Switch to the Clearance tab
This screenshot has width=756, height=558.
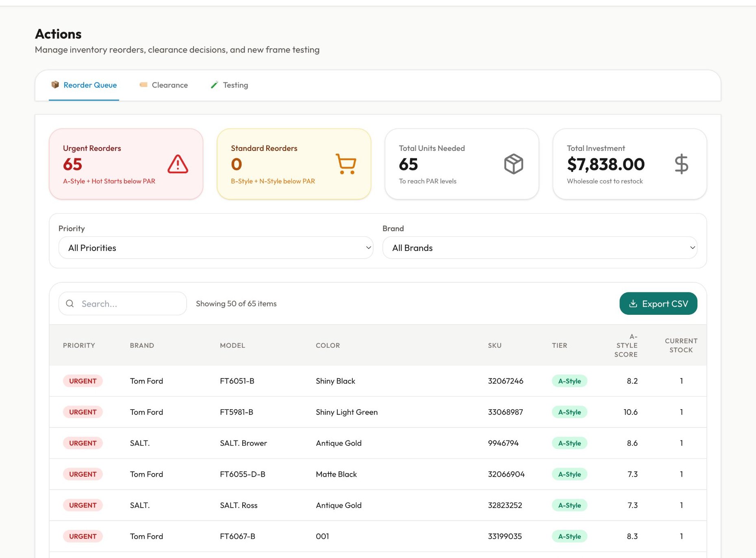point(170,85)
